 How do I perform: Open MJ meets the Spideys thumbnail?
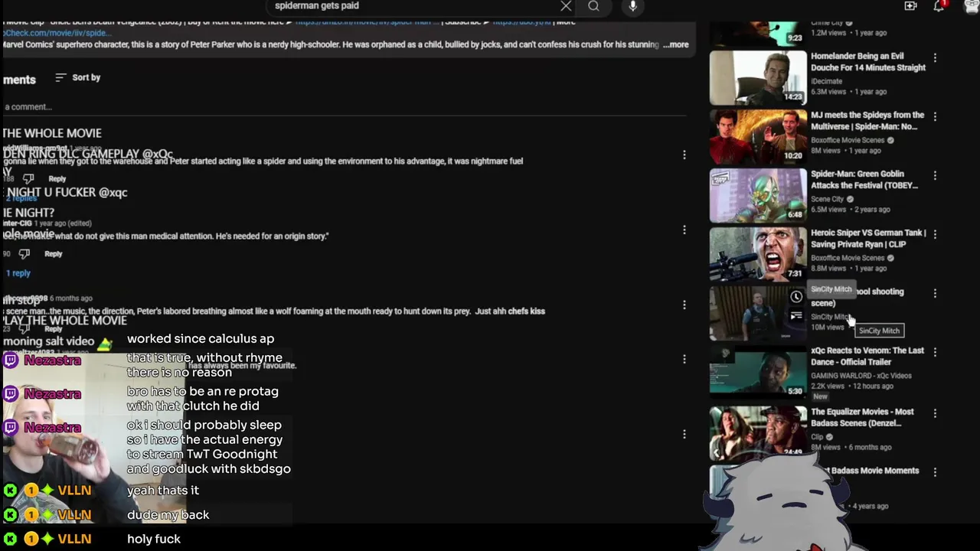(758, 136)
